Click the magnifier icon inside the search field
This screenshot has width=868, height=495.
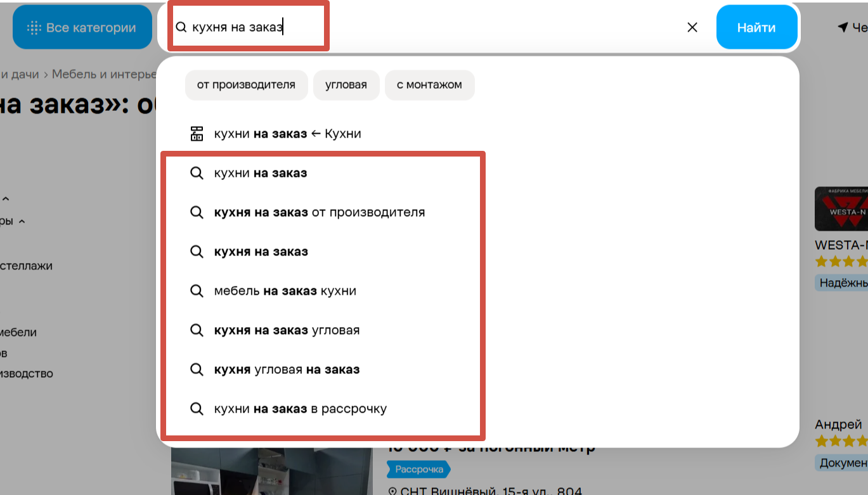[x=181, y=27]
